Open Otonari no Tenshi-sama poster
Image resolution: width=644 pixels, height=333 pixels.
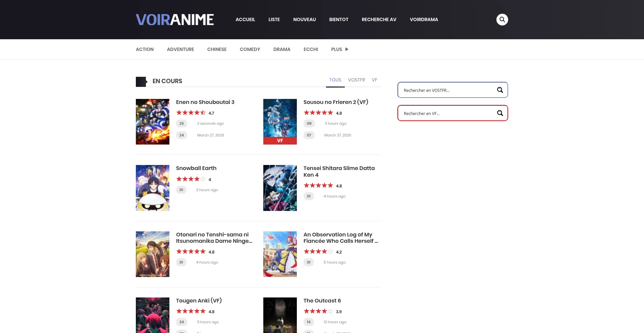(153, 254)
